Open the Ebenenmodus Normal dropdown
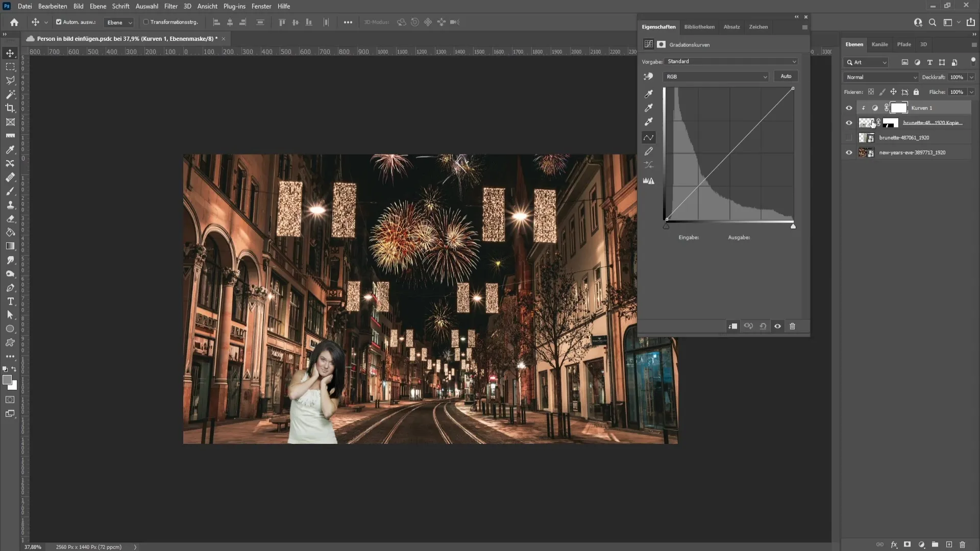 pyautogui.click(x=881, y=77)
